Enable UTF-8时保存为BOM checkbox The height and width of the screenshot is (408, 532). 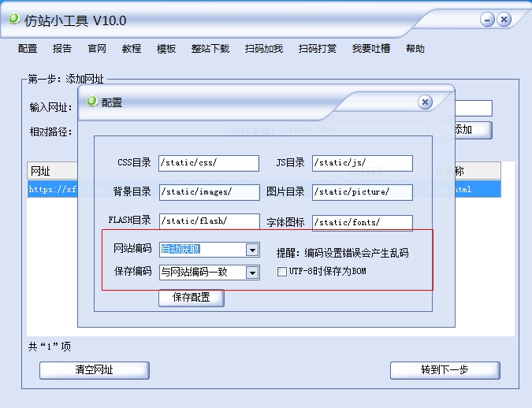pyautogui.click(x=281, y=272)
